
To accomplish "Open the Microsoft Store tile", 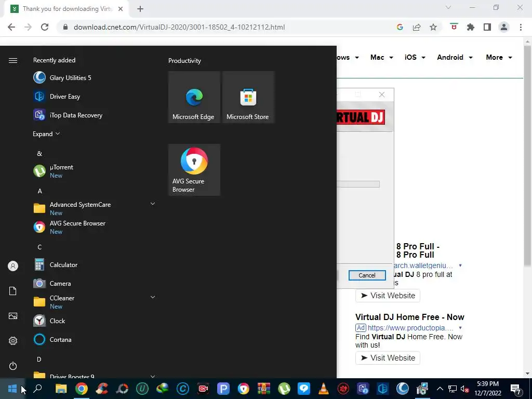I will coord(248,97).
